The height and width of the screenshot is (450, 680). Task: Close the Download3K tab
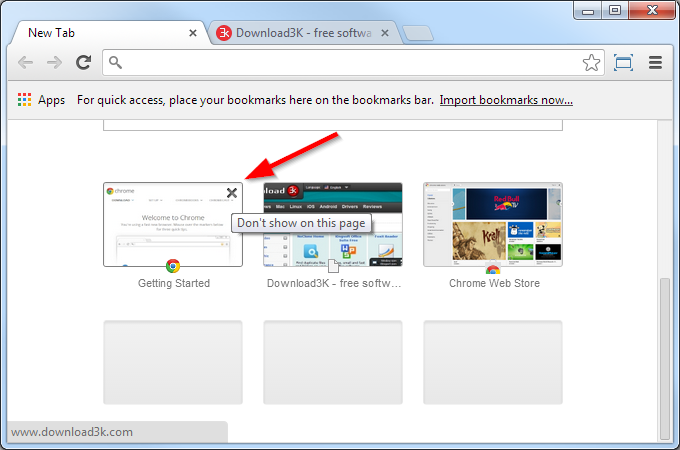point(385,33)
